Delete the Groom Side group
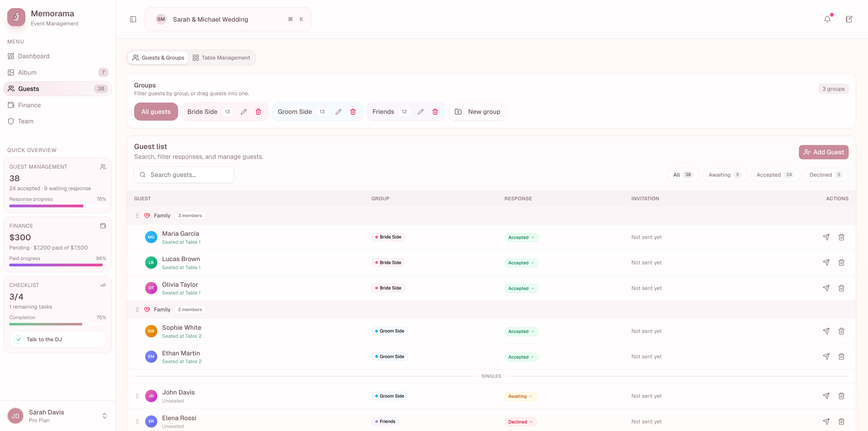 point(353,112)
